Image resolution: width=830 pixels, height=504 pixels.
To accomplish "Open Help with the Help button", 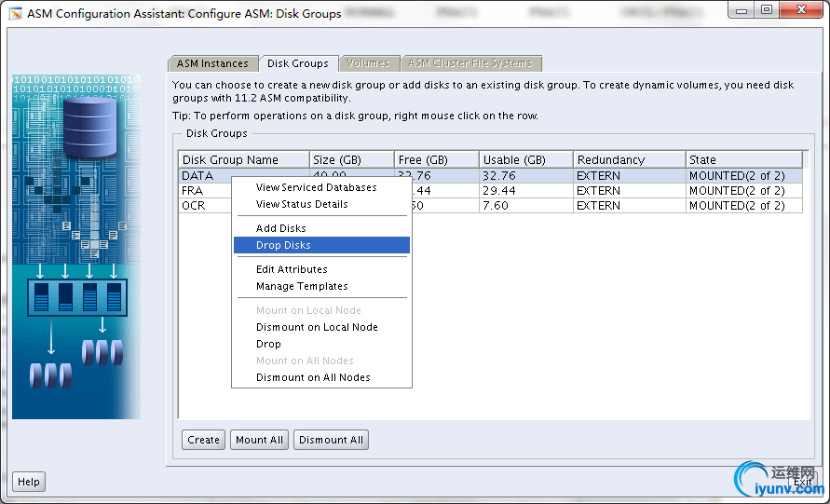I will pos(29,482).
